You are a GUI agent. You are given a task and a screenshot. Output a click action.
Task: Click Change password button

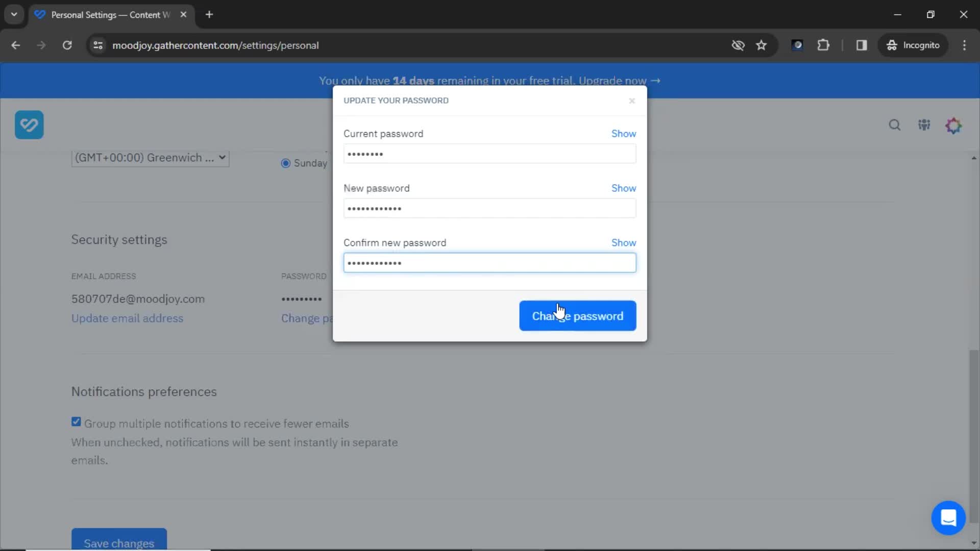577,316
